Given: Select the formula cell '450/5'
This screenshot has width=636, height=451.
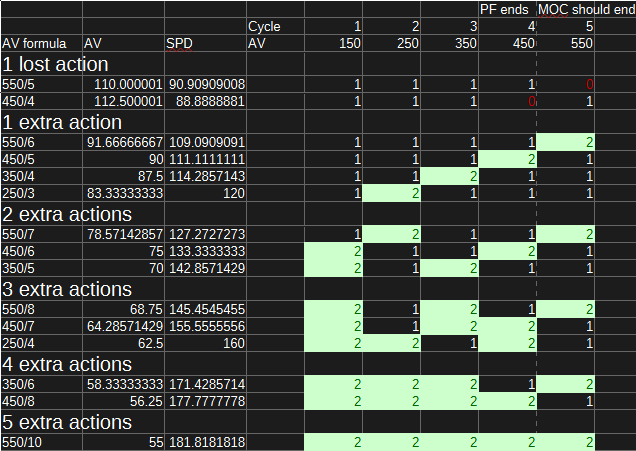Looking at the screenshot, I should tap(41, 159).
